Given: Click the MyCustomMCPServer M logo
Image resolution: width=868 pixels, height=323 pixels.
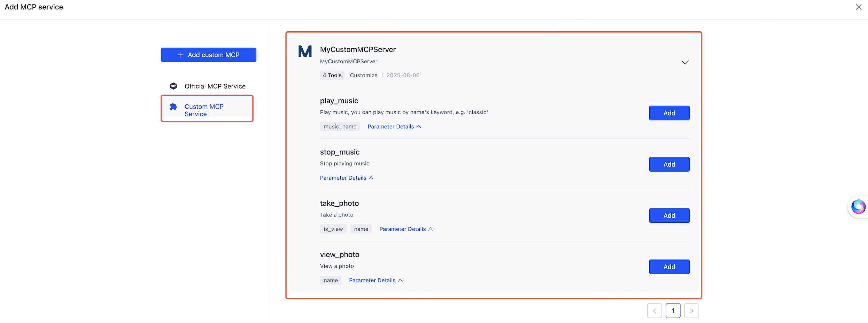Looking at the screenshot, I should [305, 51].
